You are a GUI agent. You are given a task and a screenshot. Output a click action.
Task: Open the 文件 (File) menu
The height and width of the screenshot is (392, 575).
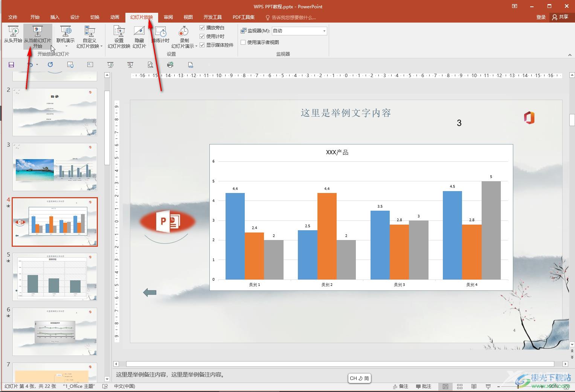tap(13, 17)
